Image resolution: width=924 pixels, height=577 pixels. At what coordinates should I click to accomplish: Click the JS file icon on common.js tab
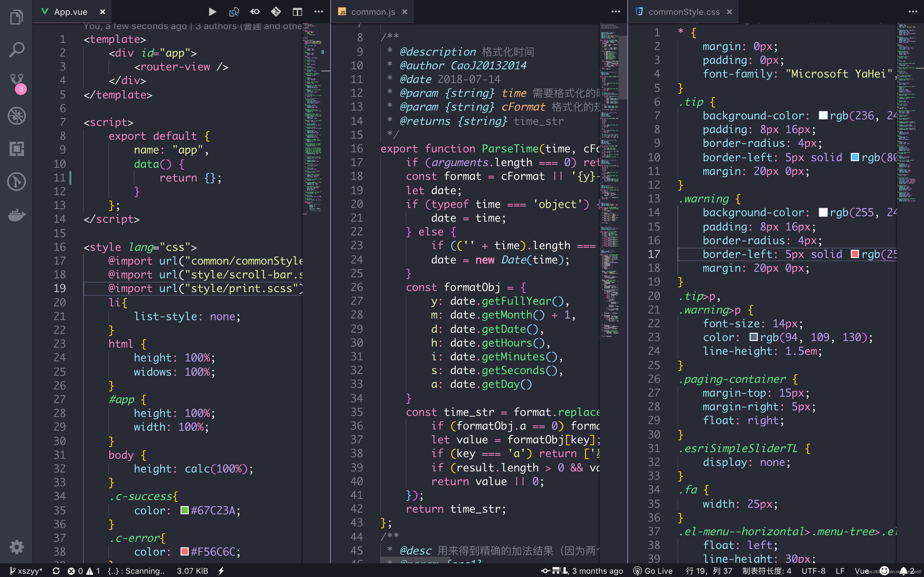point(343,12)
